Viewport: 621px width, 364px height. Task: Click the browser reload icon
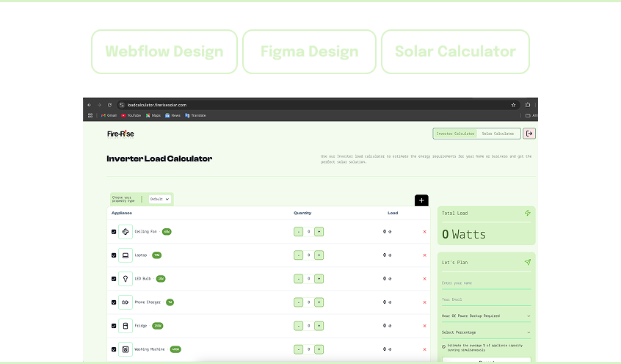[109, 105]
